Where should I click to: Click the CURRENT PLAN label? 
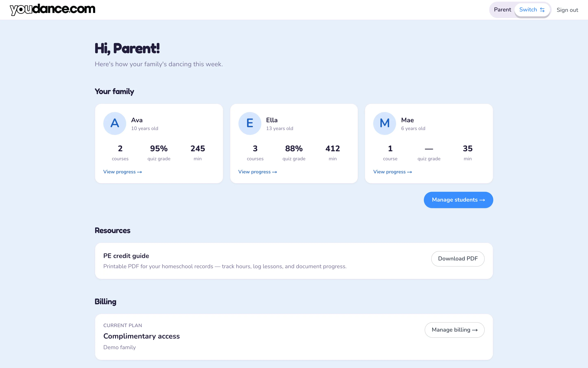tap(122, 325)
